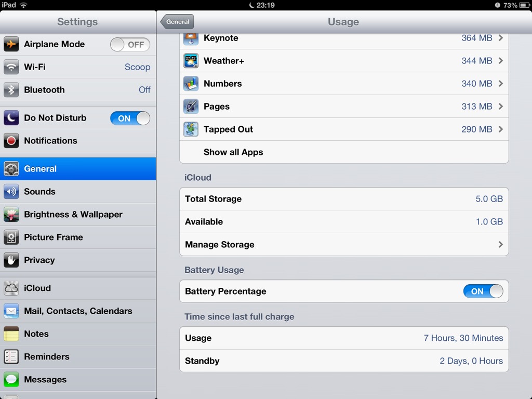Image resolution: width=532 pixels, height=399 pixels.
Task: Tap the Airplane Mode icon
Action: pyautogui.click(x=11, y=44)
